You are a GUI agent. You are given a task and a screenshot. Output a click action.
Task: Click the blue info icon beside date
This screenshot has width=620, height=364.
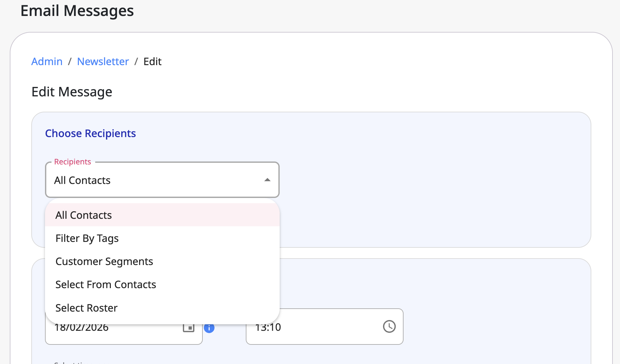pos(209,328)
